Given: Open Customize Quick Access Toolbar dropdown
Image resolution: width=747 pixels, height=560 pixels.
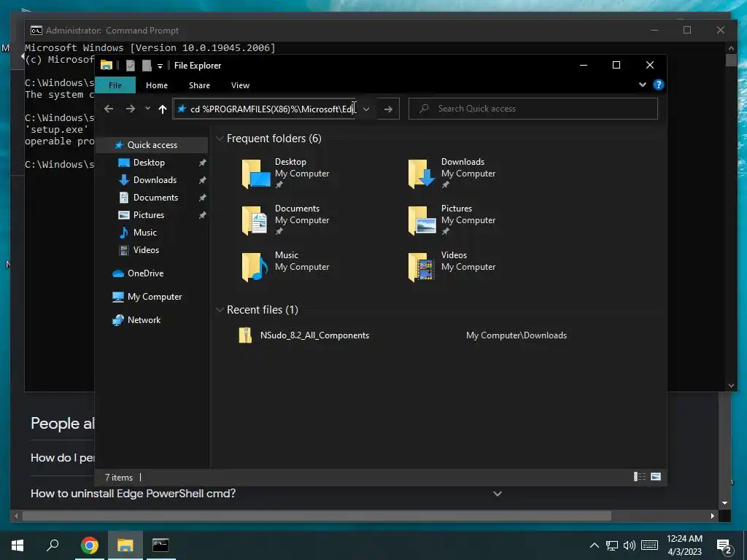Looking at the screenshot, I should pyautogui.click(x=160, y=66).
